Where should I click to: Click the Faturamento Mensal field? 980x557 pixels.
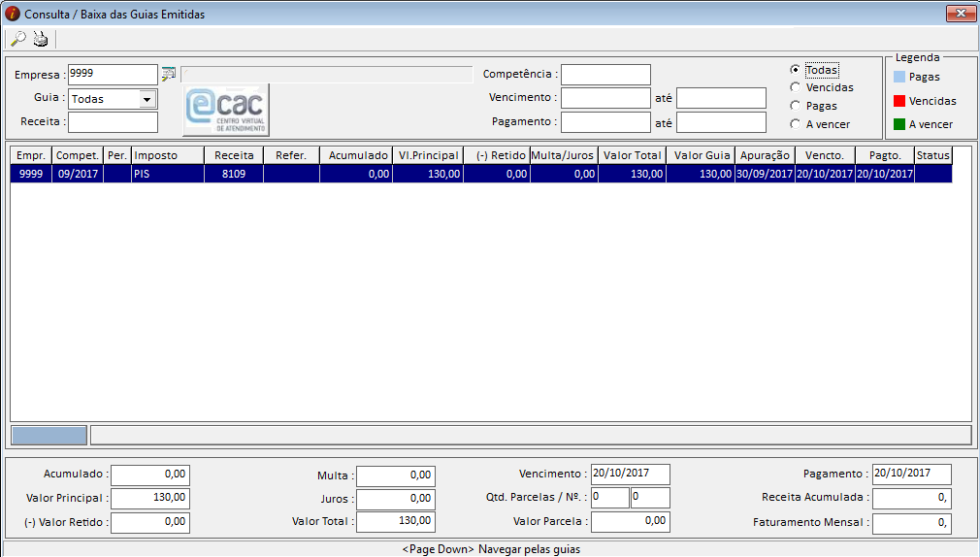click(x=912, y=523)
